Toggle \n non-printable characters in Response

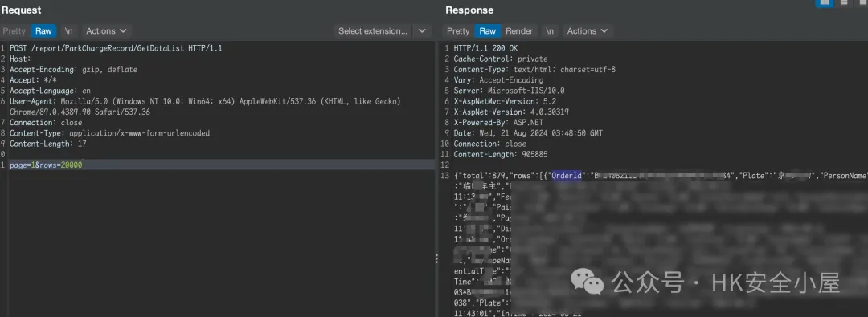coord(549,31)
